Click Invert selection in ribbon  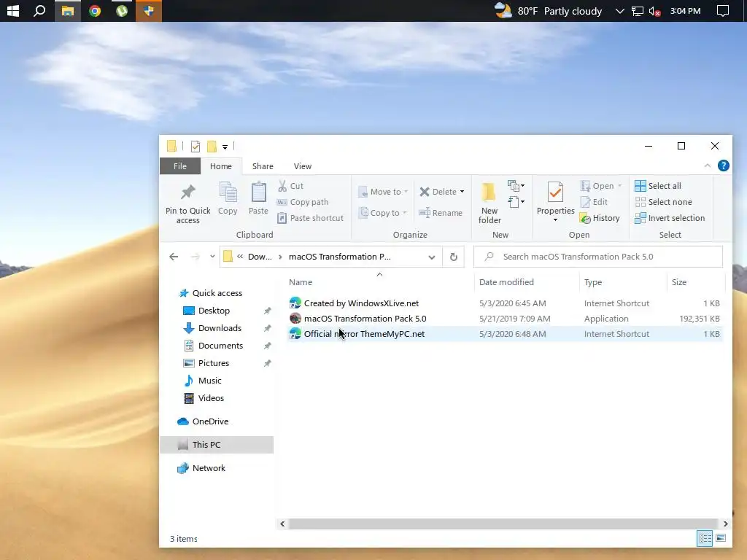click(x=670, y=218)
